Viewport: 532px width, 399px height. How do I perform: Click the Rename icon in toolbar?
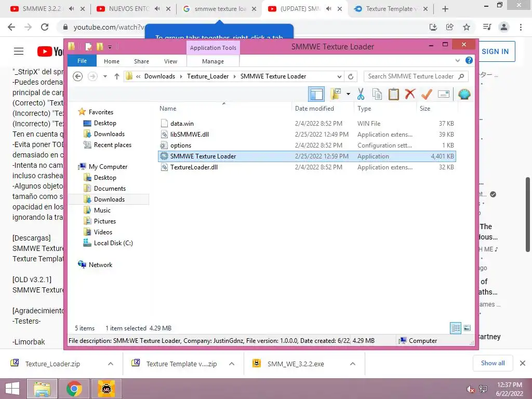[x=444, y=95]
